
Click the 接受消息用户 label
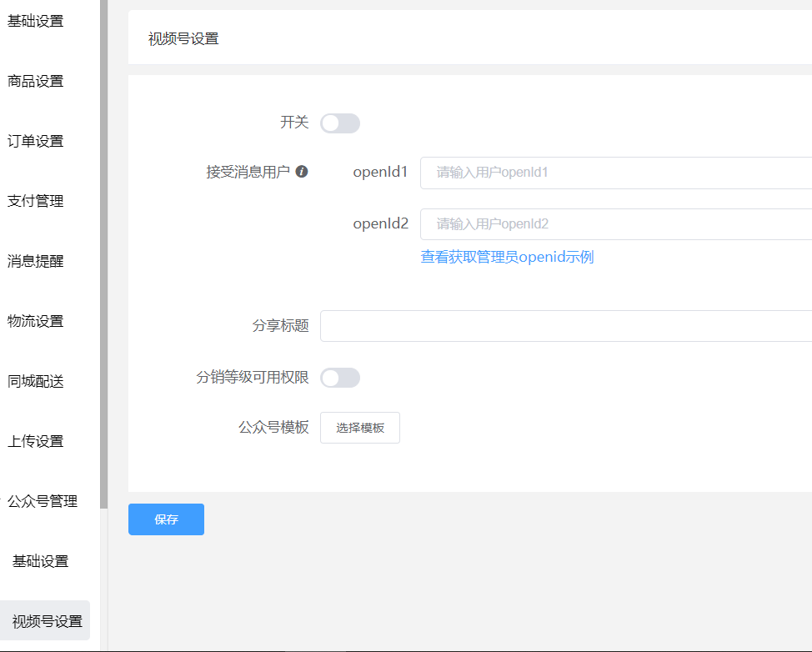pos(248,172)
